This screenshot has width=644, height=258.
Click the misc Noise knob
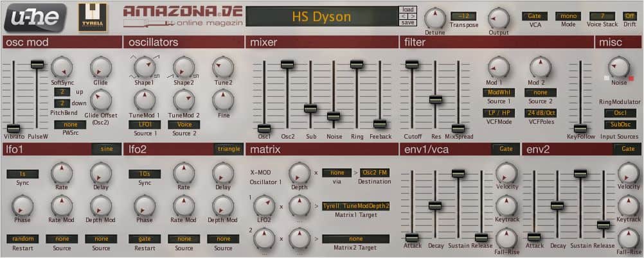[x=619, y=67]
